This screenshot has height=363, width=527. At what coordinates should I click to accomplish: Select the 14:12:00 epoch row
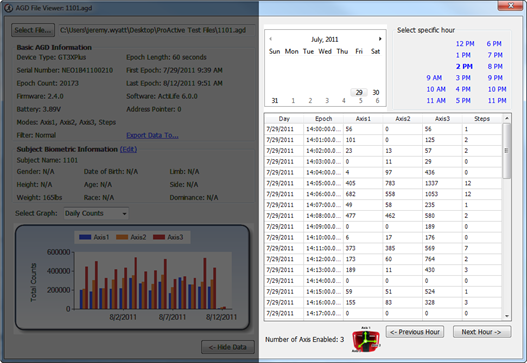point(383,259)
